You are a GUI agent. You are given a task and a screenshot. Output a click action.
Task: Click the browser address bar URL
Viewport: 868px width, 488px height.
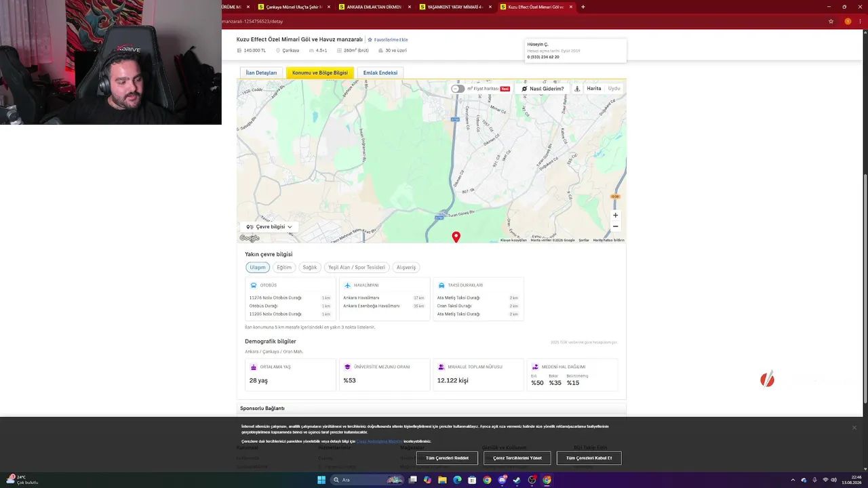coord(252,22)
